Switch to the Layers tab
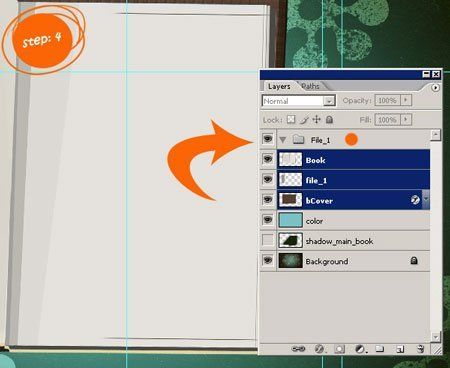The image size is (450, 368). click(x=279, y=86)
